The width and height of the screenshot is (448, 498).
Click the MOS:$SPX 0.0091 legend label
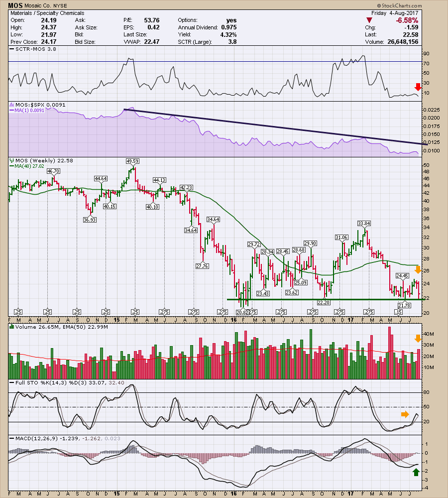40,105
